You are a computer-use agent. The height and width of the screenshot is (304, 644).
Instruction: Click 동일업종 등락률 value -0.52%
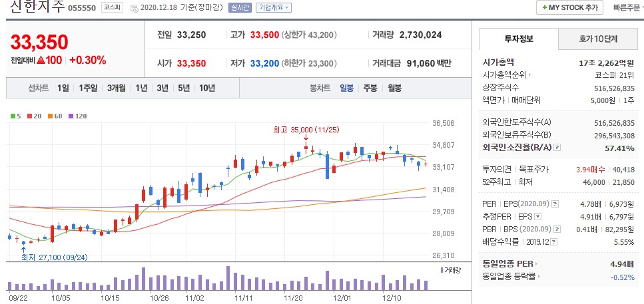point(623,277)
